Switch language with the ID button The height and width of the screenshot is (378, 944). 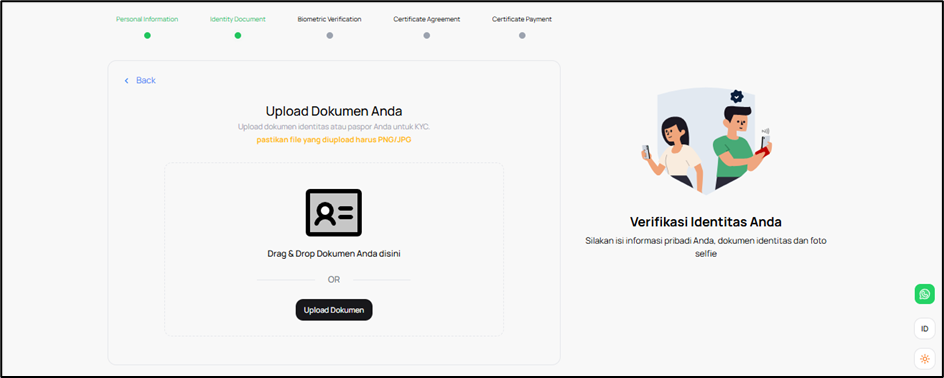pyautogui.click(x=924, y=329)
